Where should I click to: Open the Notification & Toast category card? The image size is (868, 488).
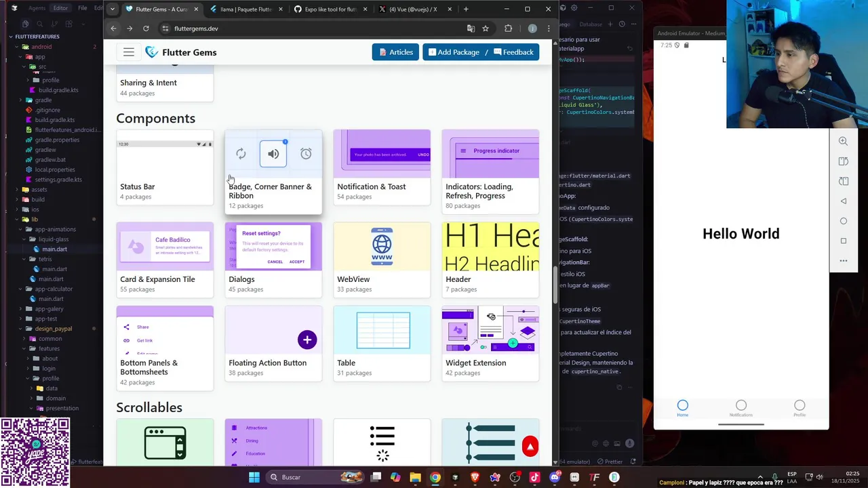[x=382, y=167]
